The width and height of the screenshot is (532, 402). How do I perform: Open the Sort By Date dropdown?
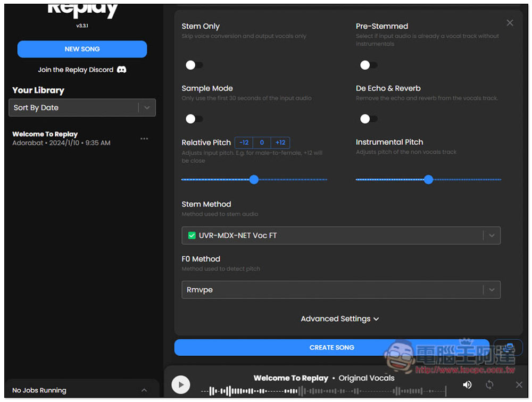point(82,107)
